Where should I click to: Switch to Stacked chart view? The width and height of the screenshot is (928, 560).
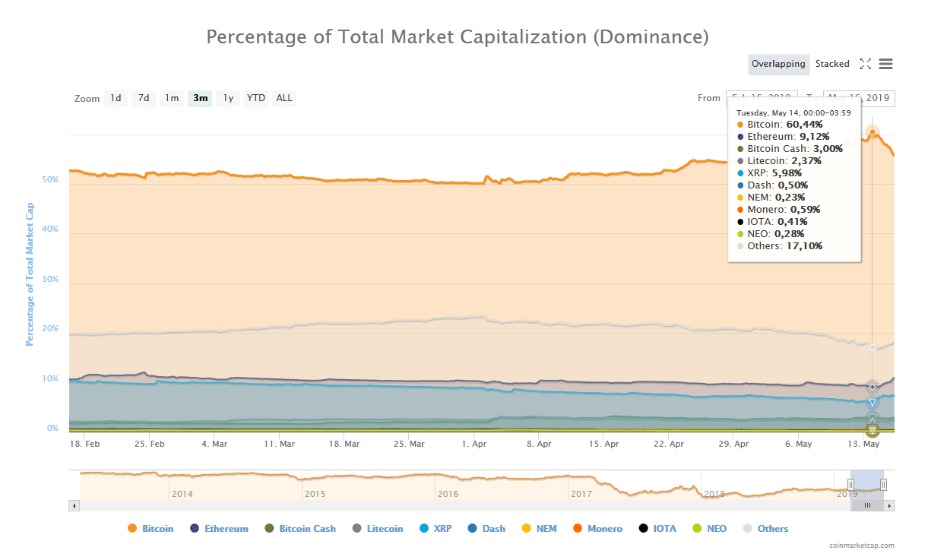pyautogui.click(x=832, y=65)
